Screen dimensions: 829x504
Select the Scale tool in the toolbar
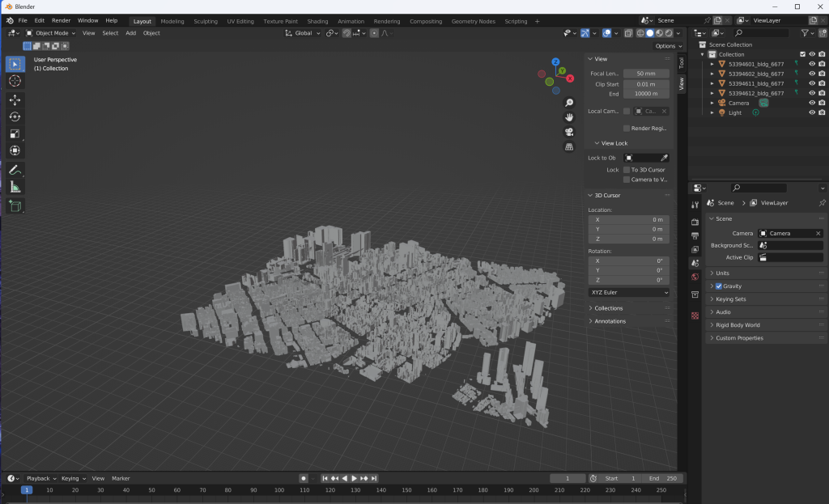point(15,133)
